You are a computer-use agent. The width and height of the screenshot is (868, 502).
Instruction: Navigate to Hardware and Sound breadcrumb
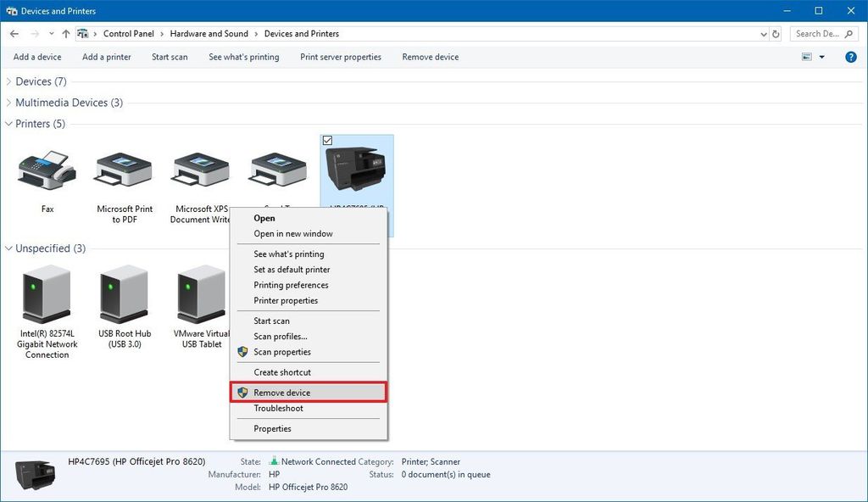click(x=209, y=33)
